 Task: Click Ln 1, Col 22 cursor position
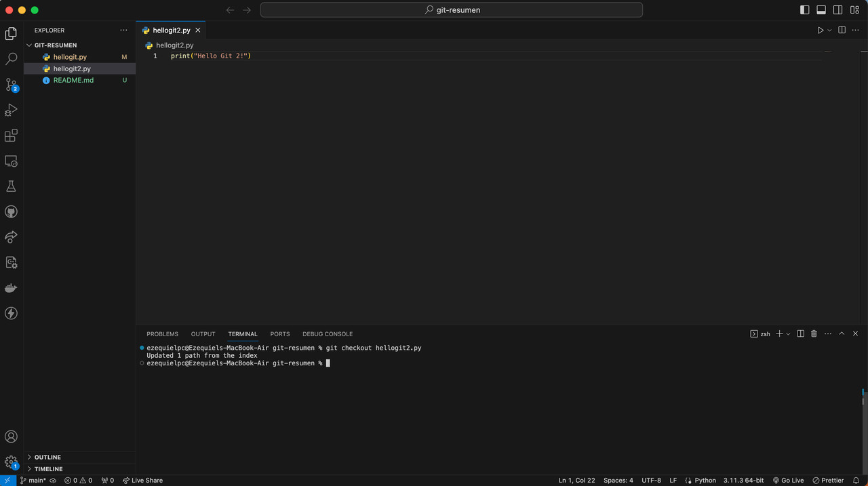(x=576, y=481)
